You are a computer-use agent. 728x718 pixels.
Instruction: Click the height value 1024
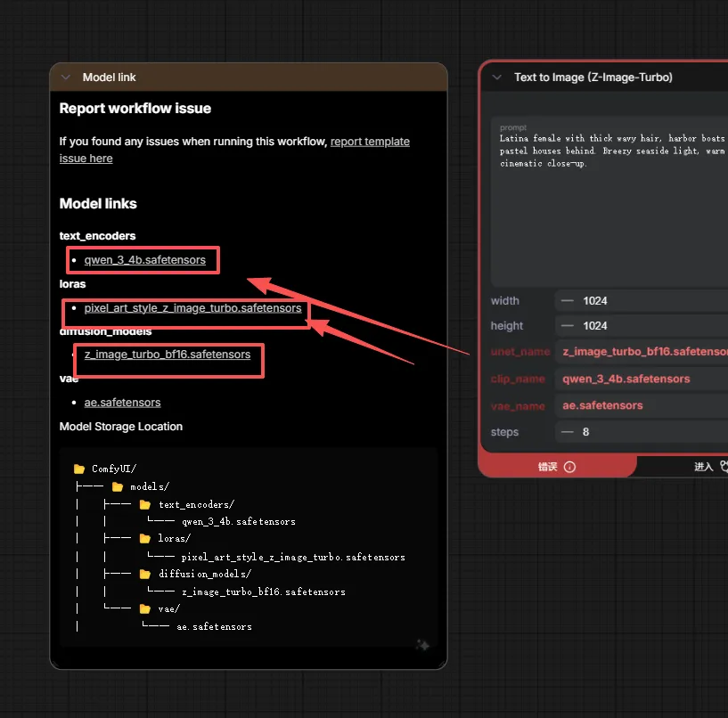tap(594, 326)
